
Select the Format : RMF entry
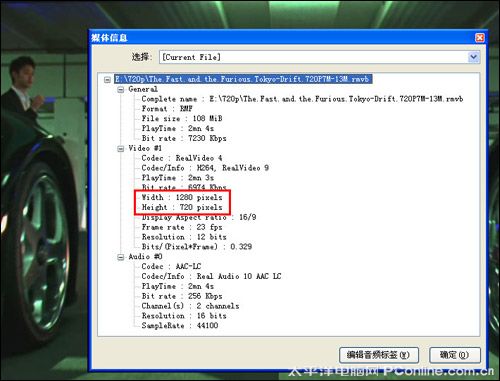[167, 109]
